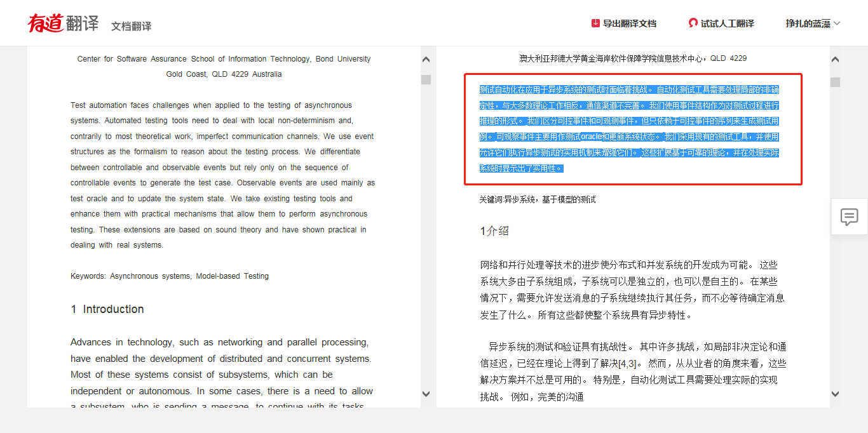Expand the 挣扎的蓝藻 account dropdown
868x433 pixels.
812,23
